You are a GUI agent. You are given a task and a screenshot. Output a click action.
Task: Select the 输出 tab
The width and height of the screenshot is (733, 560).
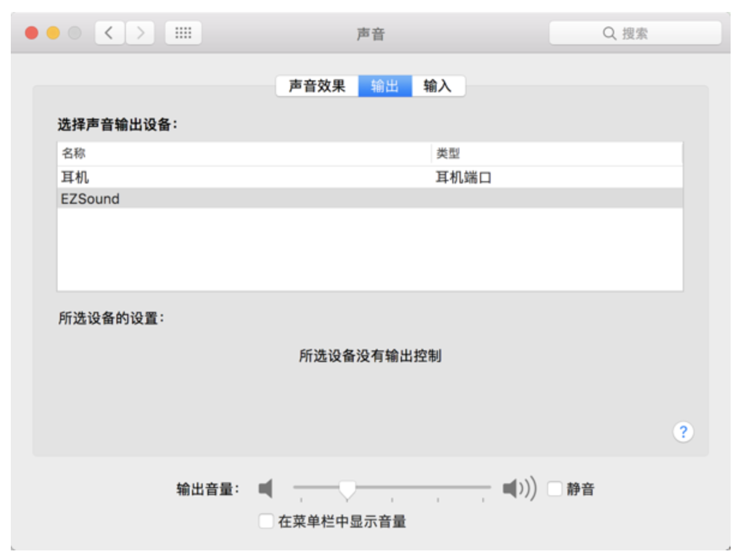(384, 86)
